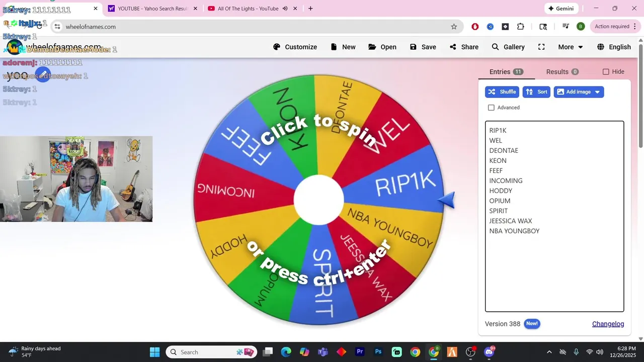Open Copilot from the taskbar

[x=304, y=352]
